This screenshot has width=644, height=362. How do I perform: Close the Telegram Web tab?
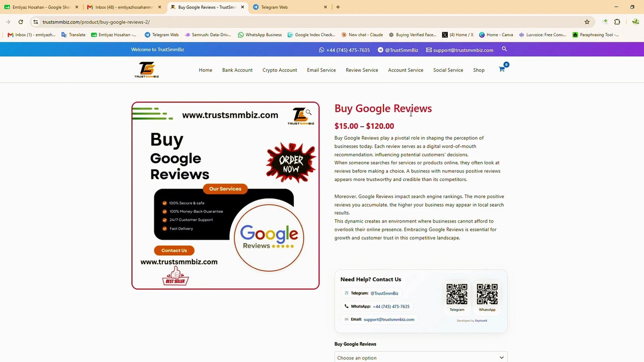coord(325,7)
